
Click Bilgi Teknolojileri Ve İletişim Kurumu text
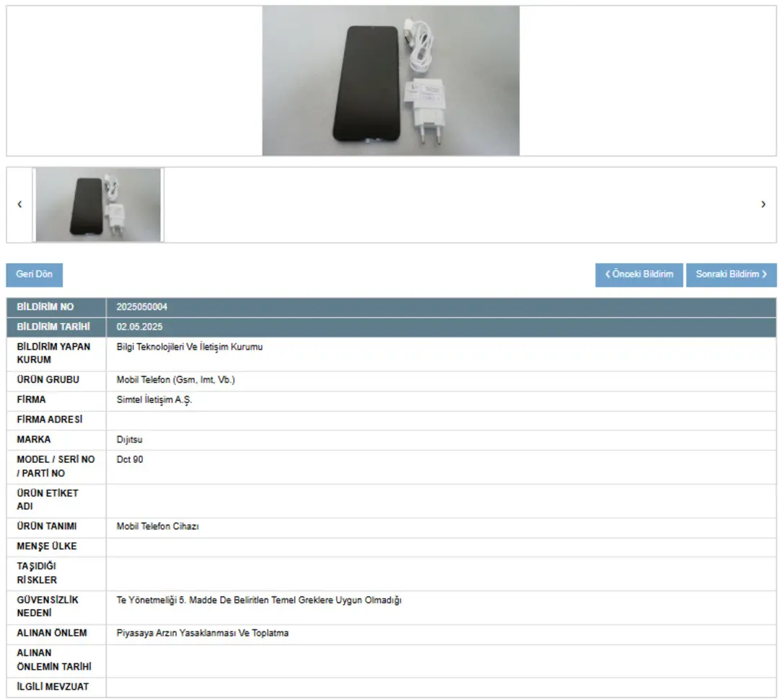click(x=190, y=347)
